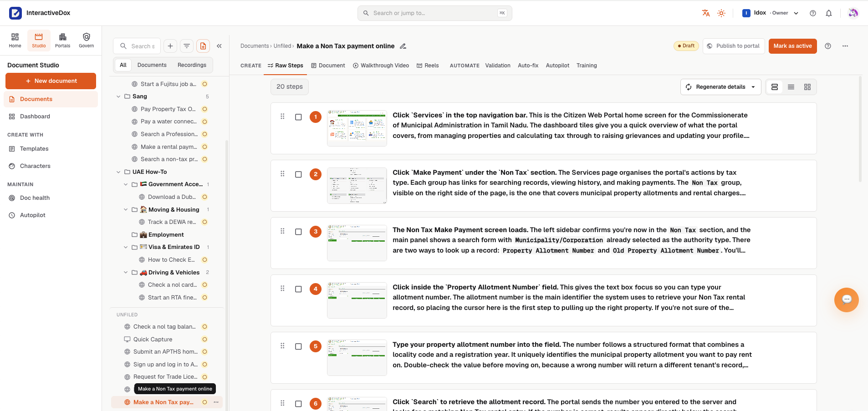
Task: Collapse the Moving & Housing folder
Action: pyautogui.click(x=126, y=210)
